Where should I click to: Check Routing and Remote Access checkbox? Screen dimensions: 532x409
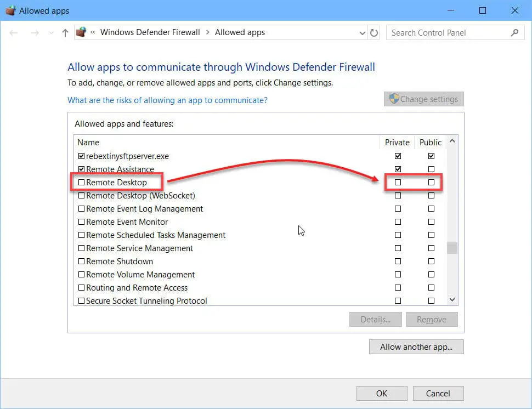tap(81, 288)
